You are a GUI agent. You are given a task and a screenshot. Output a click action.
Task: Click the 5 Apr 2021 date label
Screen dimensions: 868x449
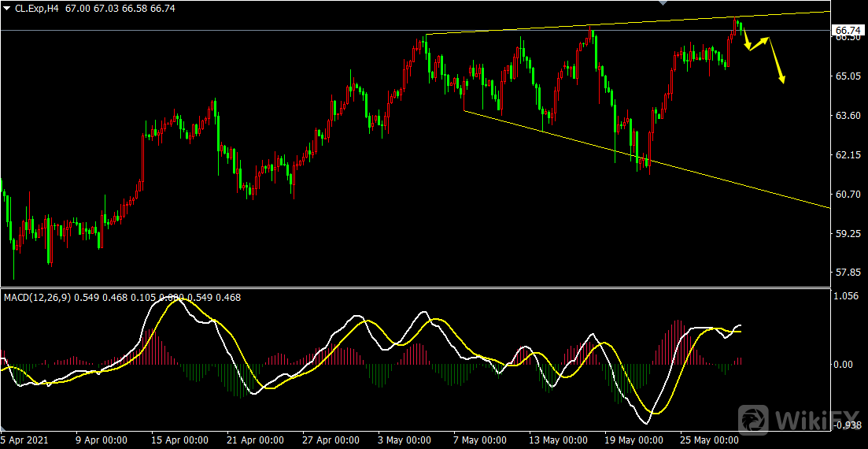pos(24,440)
